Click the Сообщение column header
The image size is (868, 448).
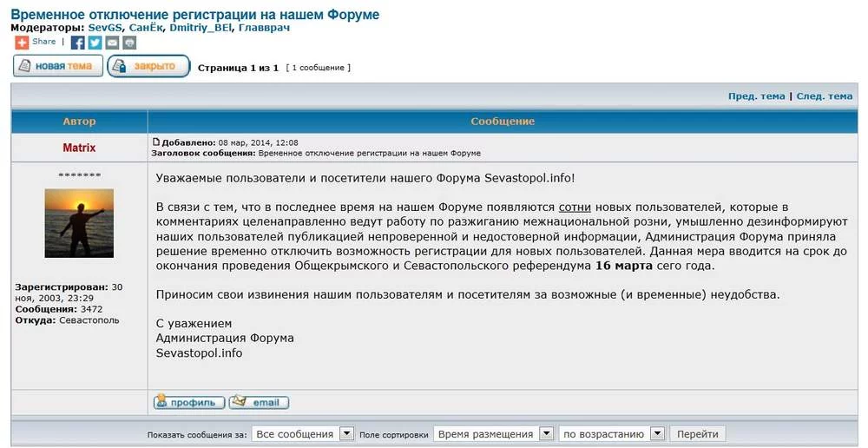coord(503,122)
